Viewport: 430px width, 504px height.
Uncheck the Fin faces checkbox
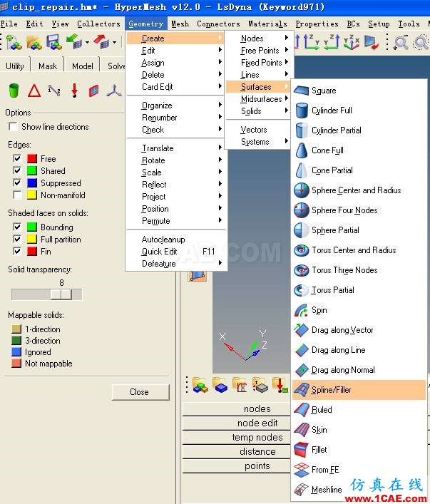pos(17,251)
